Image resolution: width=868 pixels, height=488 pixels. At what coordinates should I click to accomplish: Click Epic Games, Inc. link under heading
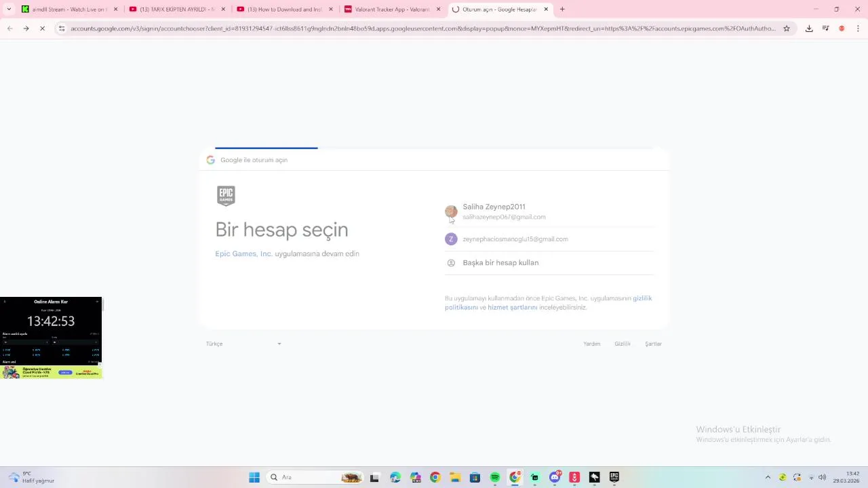(x=243, y=253)
